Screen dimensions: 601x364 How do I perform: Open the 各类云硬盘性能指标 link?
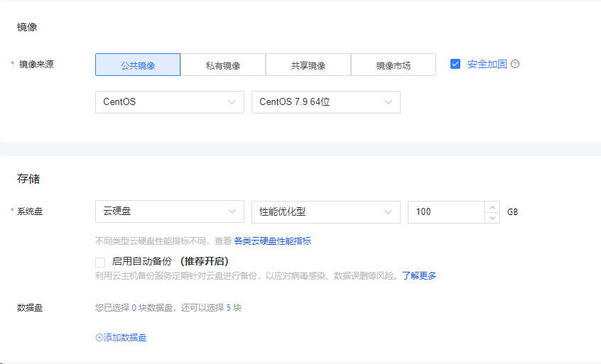pyautogui.click(x=272, y=241)
